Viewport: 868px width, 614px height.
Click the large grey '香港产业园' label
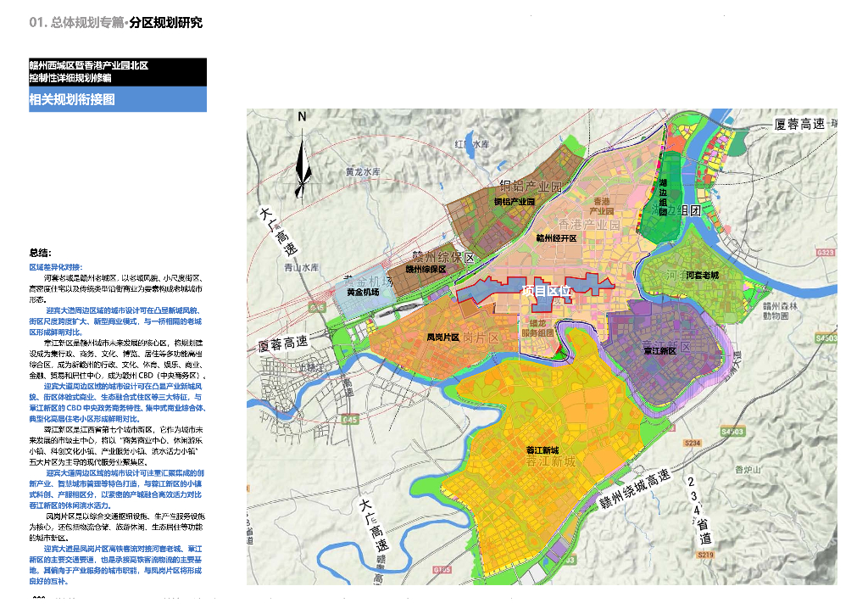589,224
